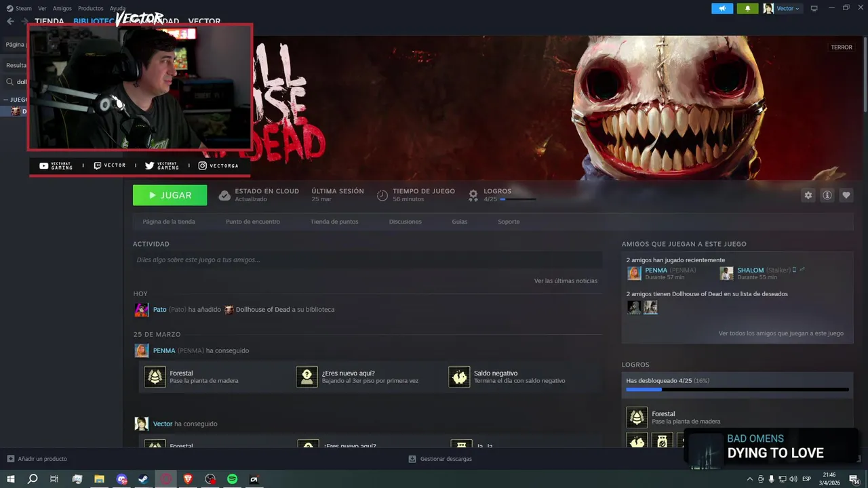Viewport: 868px width, 488px height.
Task: Open Windows taskbar search
Action: (x=33, y=479)
